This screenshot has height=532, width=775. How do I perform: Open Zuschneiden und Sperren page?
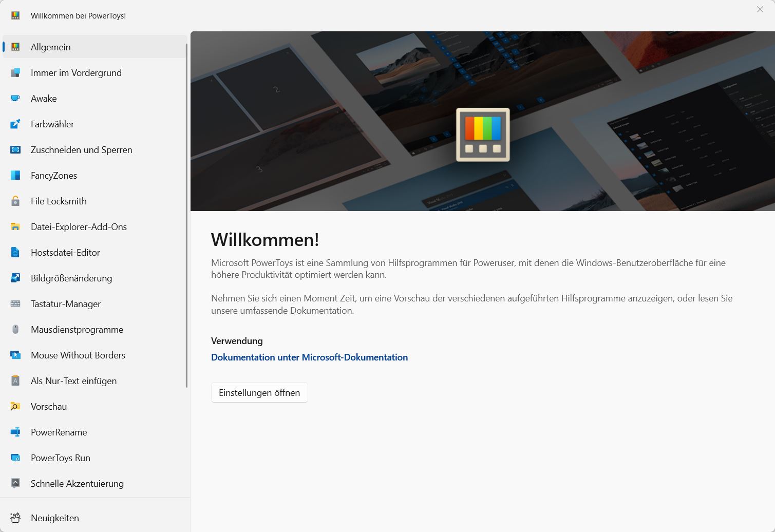tap(94, 149)
